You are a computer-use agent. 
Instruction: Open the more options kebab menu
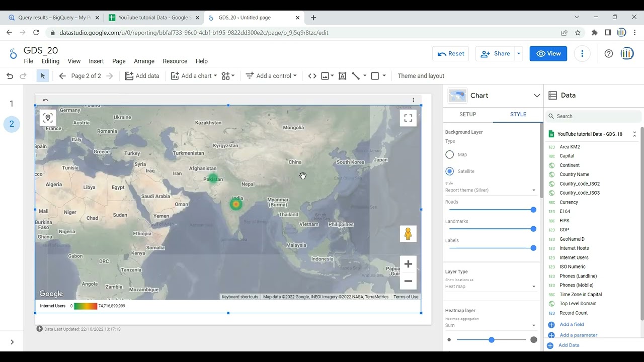tap(582, 54)
